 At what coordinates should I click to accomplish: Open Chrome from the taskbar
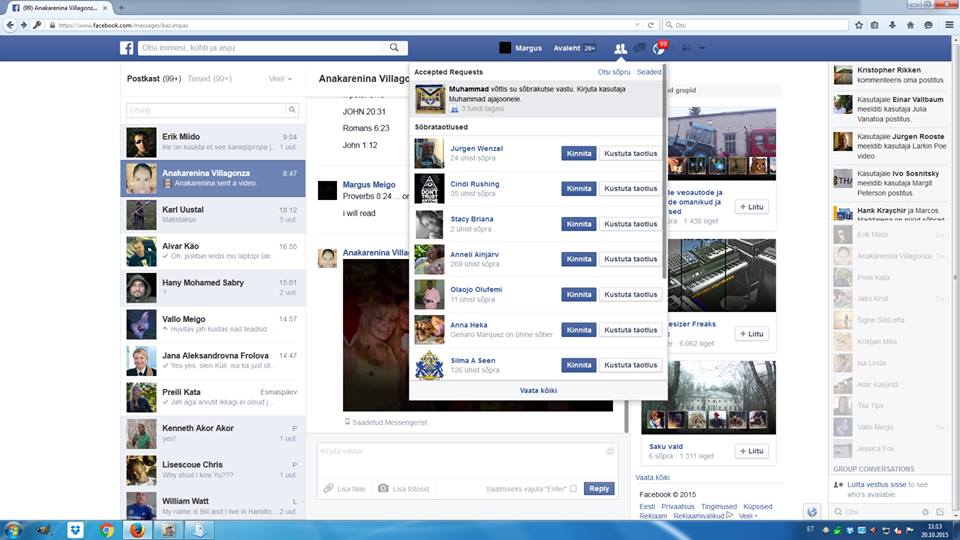tap(107, 530)
